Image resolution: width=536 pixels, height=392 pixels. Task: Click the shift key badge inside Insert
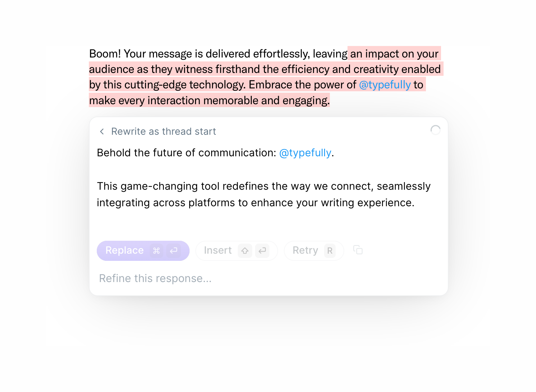[244, 250]
